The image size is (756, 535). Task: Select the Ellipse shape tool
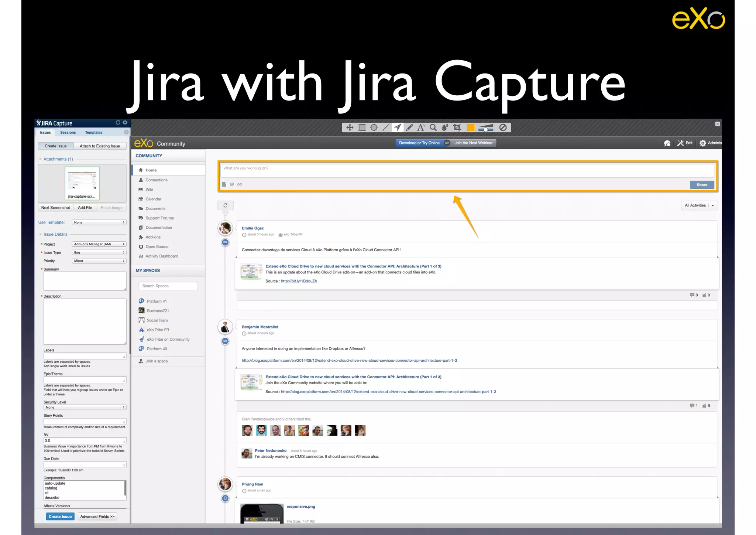tap(374, 127)
